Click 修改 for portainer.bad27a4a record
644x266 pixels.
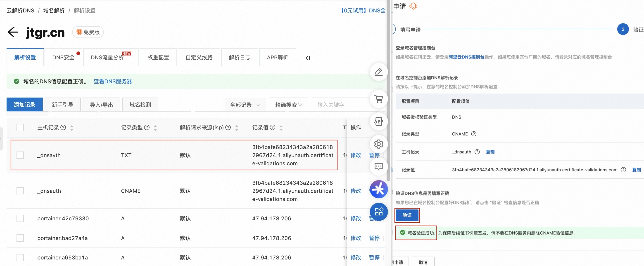[x=356, y=238]
